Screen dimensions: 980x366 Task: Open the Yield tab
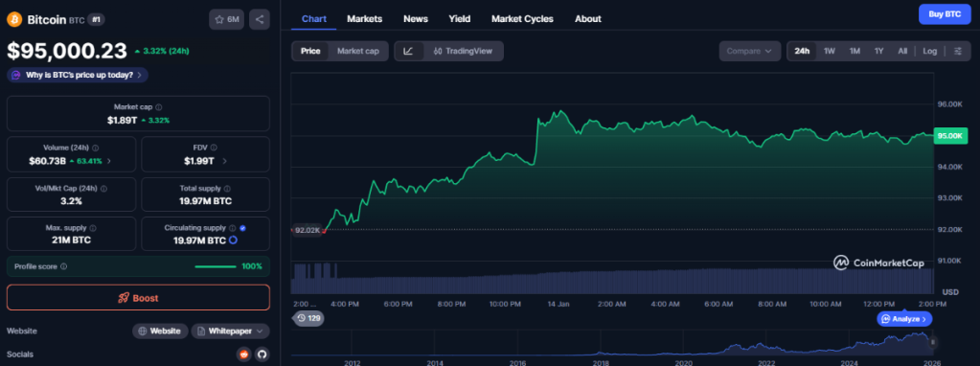click(x=460, y=19)
